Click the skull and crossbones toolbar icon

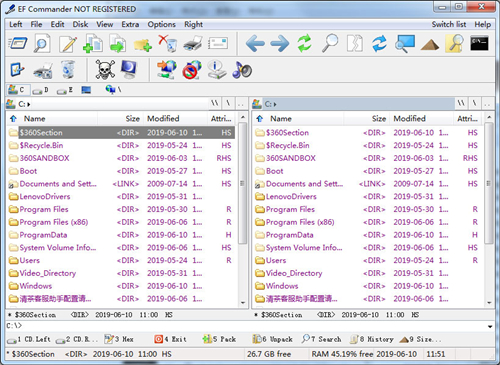point(105,69)
